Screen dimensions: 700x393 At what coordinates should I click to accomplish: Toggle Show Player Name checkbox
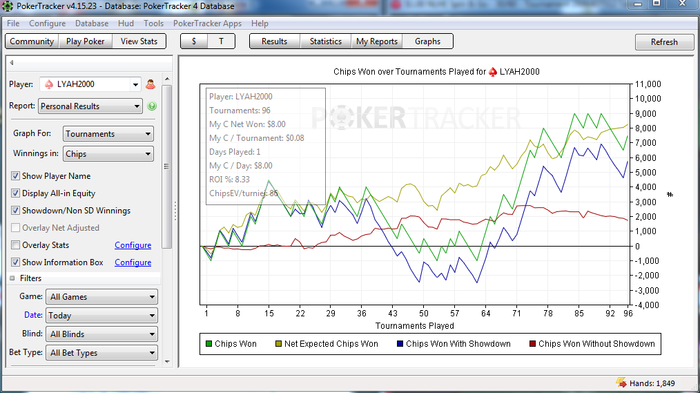[x=16, y=176]
